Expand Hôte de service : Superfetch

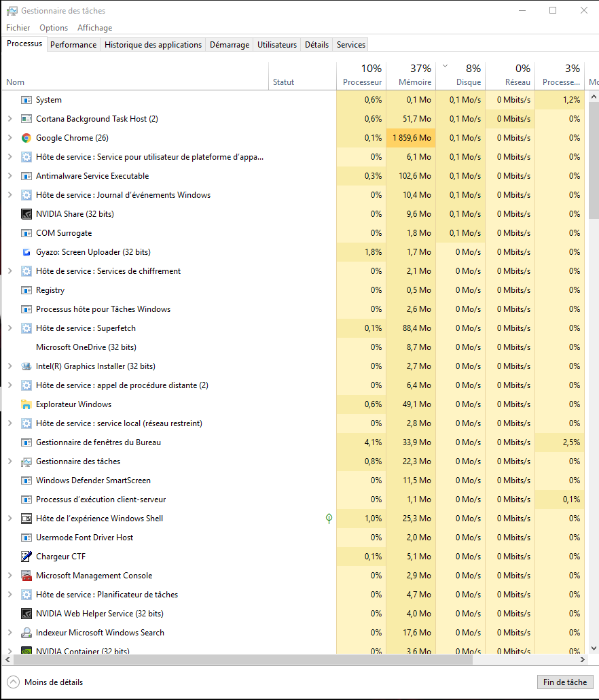tap(10, 328)
